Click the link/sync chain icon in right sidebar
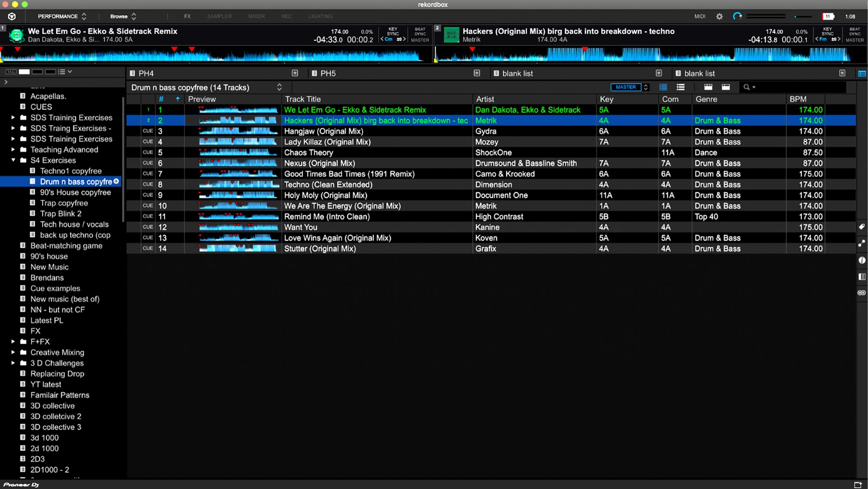This screenshot has width=868, height=489. pos(862,293)
